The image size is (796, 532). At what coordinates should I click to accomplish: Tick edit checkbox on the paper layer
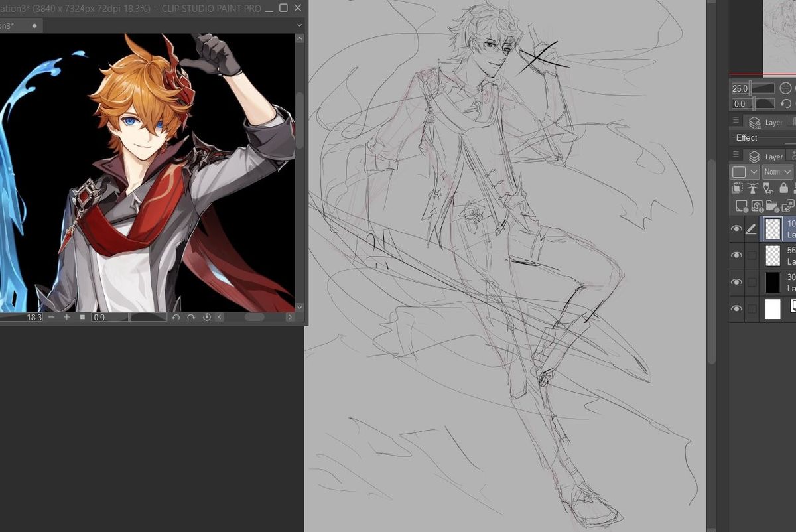pos(752,308)
